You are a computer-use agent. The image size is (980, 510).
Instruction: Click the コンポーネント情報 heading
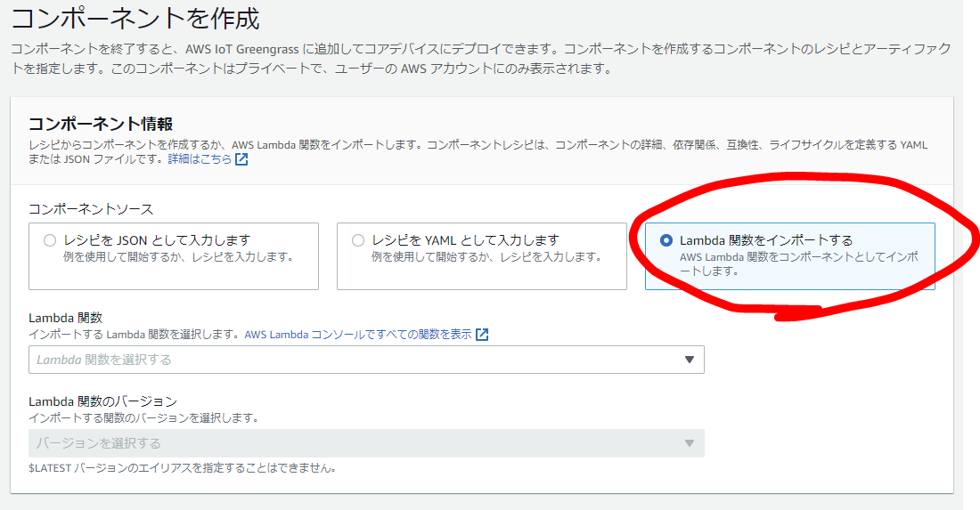coord(101,124)
